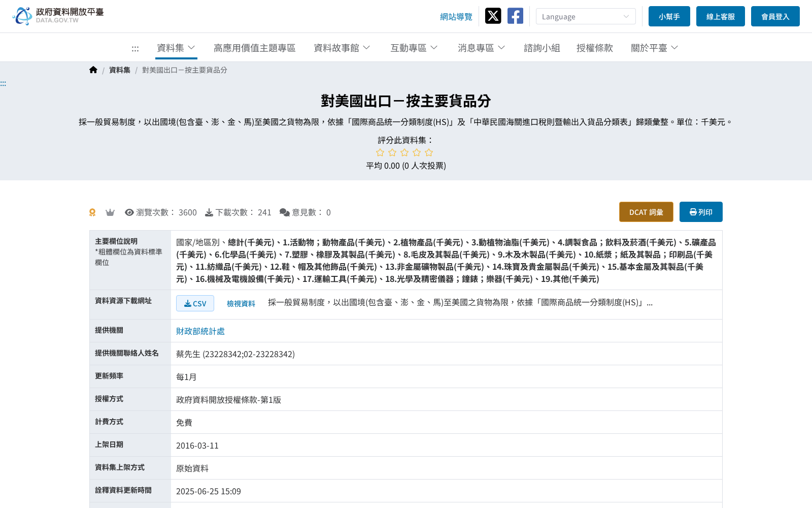
Task: Click the text 平均 0.00 (0 人次投票)
Action: point(406,166)
